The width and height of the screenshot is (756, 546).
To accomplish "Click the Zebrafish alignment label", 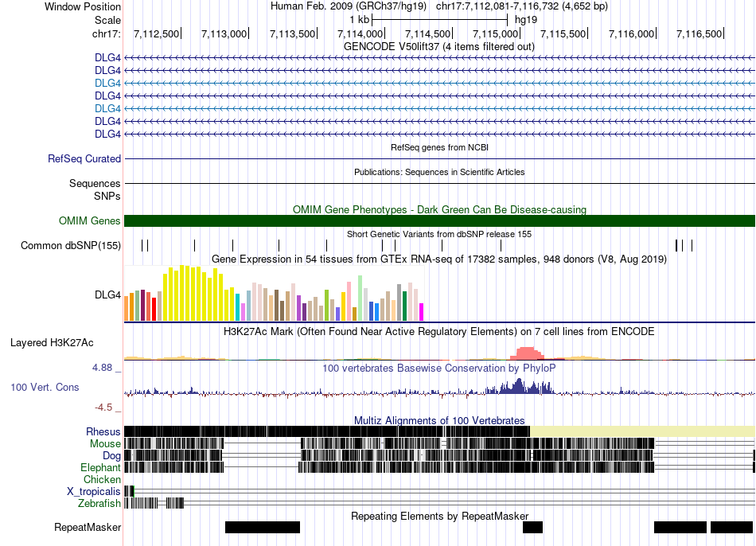I will 99,503.
